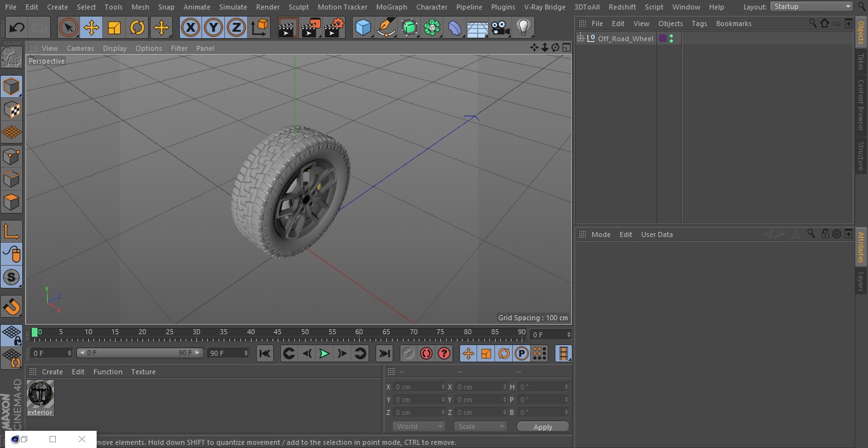Open the MoGraph menu
Screen dimensions: 868x448
click(x=391, y=7)
